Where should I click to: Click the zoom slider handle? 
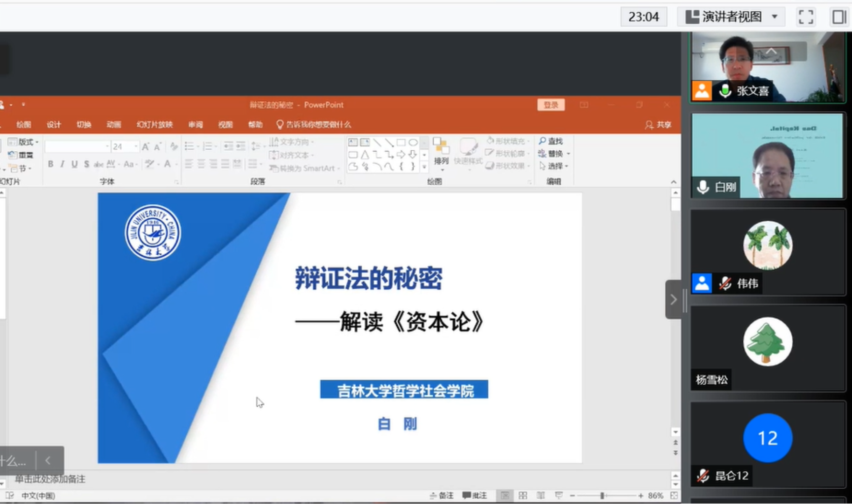click(x=602, y=496)
